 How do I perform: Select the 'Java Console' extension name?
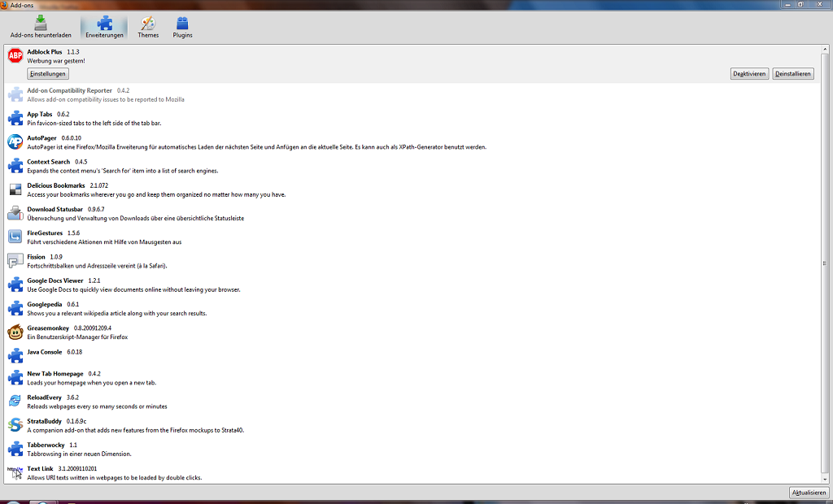pyautogui.click(x=45, y=352)
